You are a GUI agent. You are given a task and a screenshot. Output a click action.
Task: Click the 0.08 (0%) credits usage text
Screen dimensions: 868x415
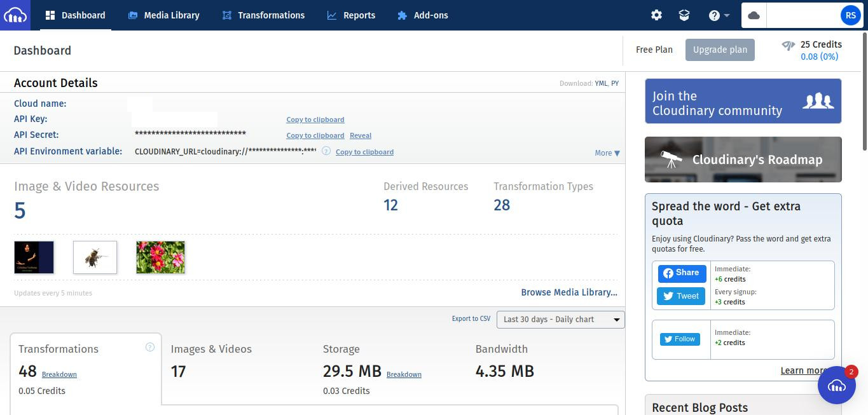[820, 57]
